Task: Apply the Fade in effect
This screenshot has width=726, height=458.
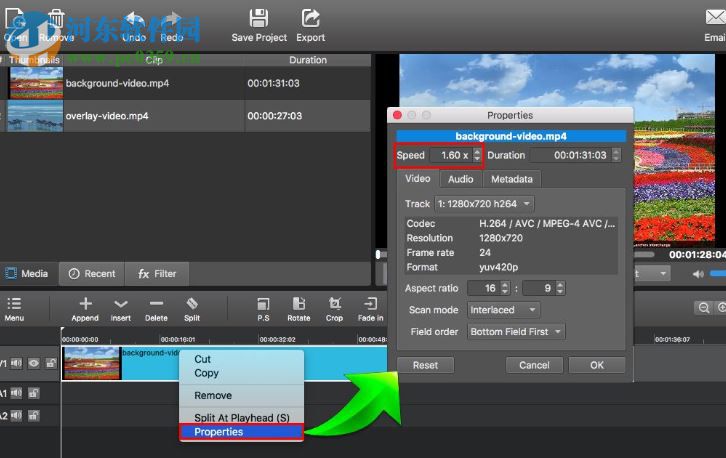Action: [370, 309]
